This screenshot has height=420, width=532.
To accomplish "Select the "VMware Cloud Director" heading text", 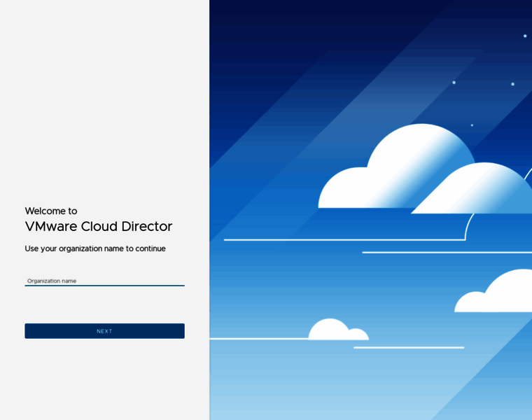I will click(x=99, y=226).
